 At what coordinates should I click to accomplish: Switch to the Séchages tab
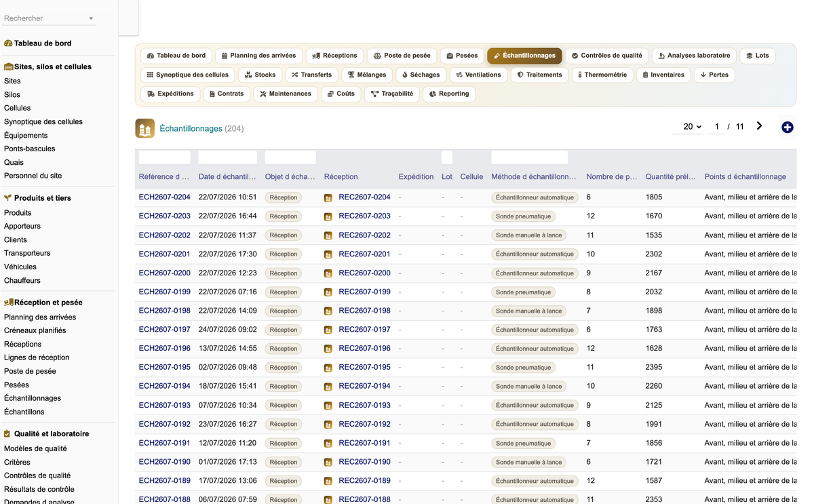pos(421,75)
